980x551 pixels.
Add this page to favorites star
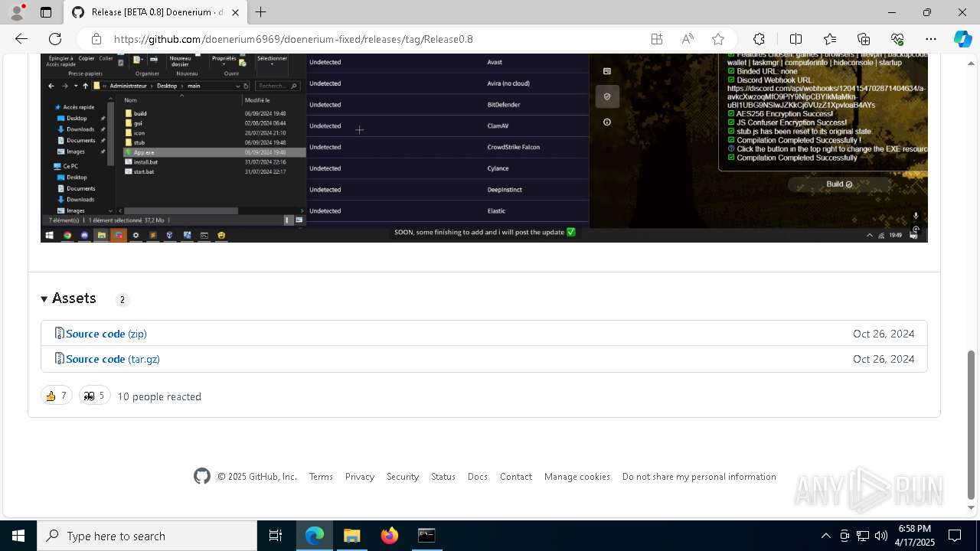point(718,39)
